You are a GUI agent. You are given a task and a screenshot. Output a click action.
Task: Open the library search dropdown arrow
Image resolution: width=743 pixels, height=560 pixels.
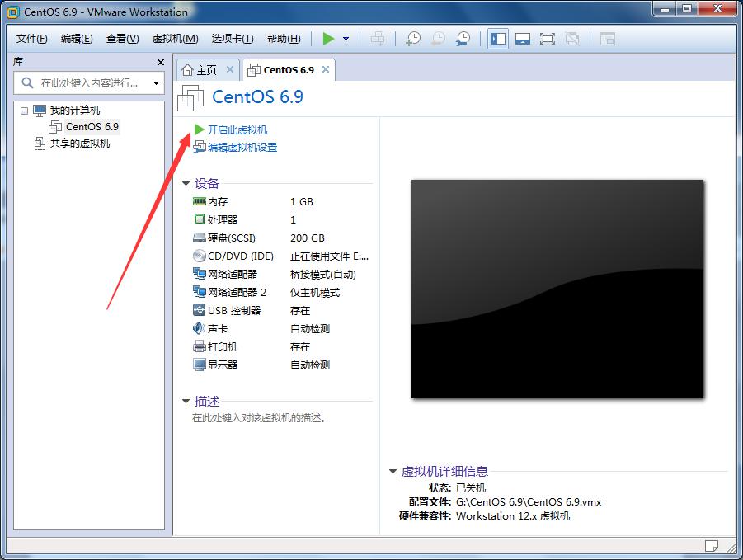coord(157,83)
